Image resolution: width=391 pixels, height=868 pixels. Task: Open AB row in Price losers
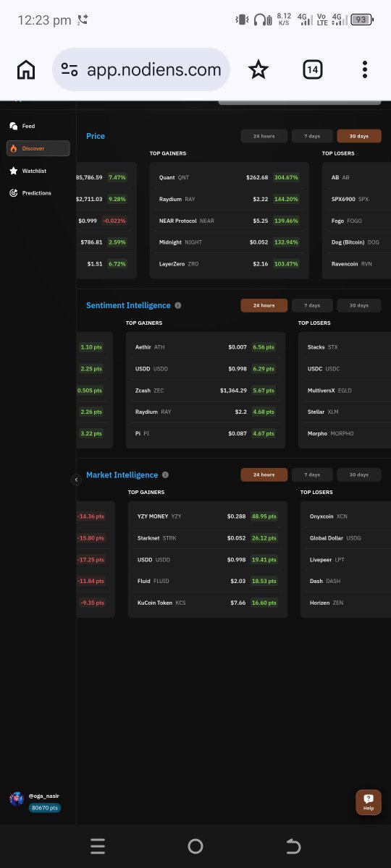pos(356,177)
